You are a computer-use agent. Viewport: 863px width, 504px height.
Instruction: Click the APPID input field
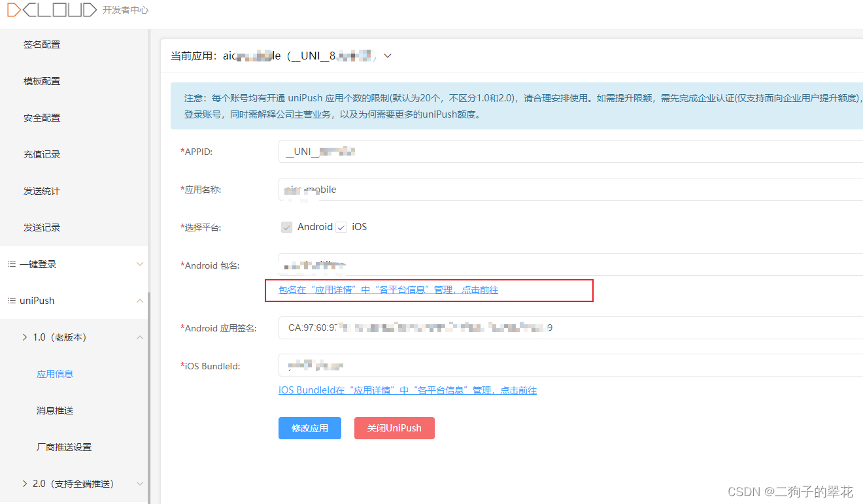click(571, 151)
